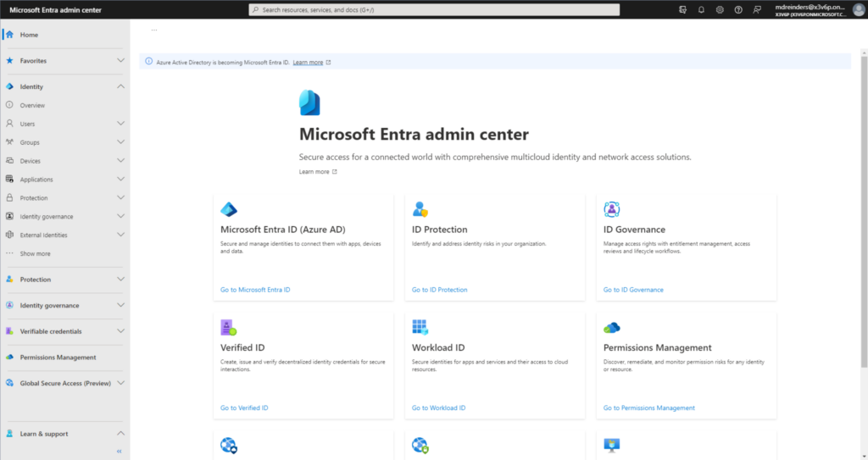The height and width of the screenshot is (460, 868).
Task: Expand the Applications submenu chevron
Action: (x=120, y=180)
